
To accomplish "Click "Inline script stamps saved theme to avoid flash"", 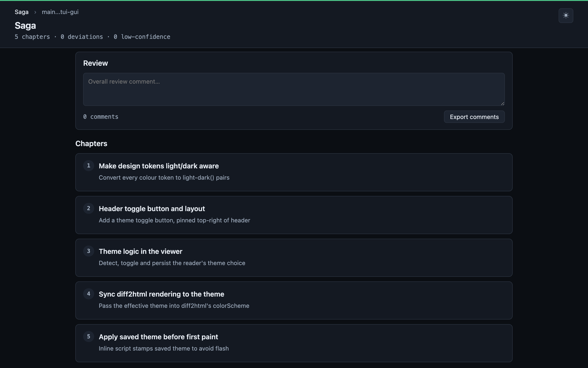I will 164,348.
